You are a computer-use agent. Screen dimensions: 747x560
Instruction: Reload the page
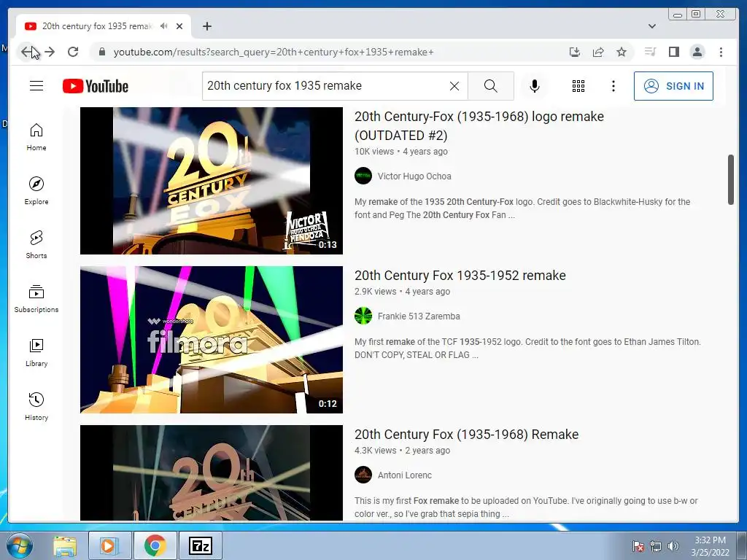coord(73,52)
